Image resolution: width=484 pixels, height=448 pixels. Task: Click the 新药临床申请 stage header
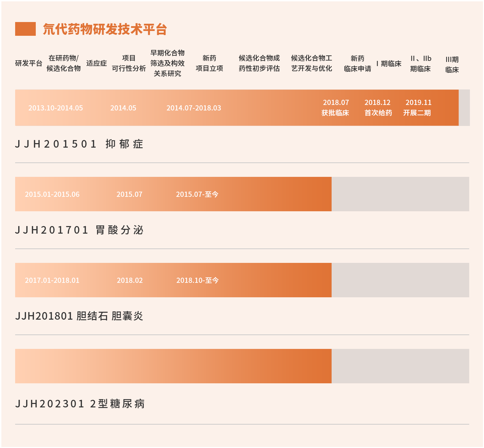click(x=357, y=64)
